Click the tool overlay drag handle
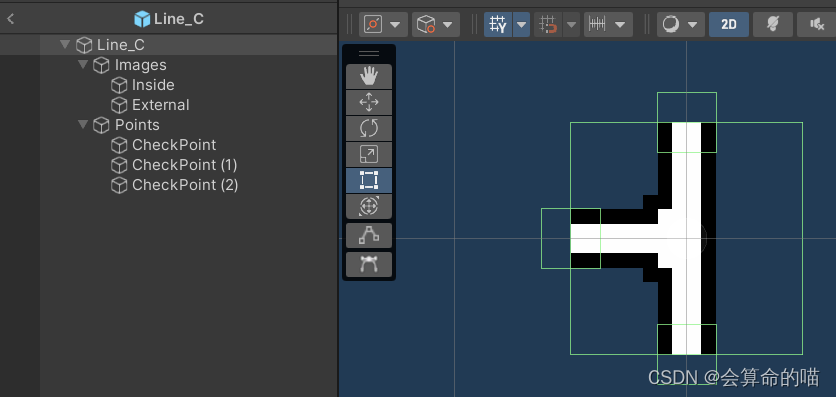Image resolution: width=836 pixels, height=397 pixels. pos(368,54)
